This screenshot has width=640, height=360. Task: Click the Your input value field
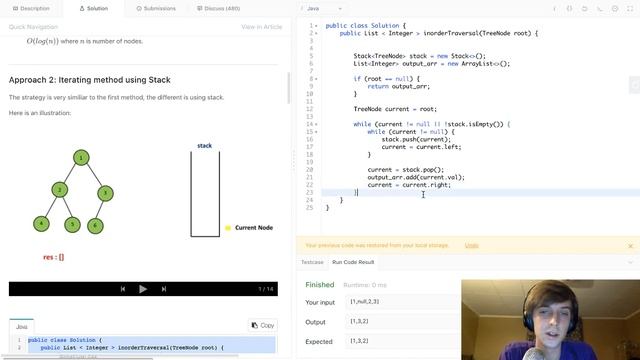[x=403, y=302]
